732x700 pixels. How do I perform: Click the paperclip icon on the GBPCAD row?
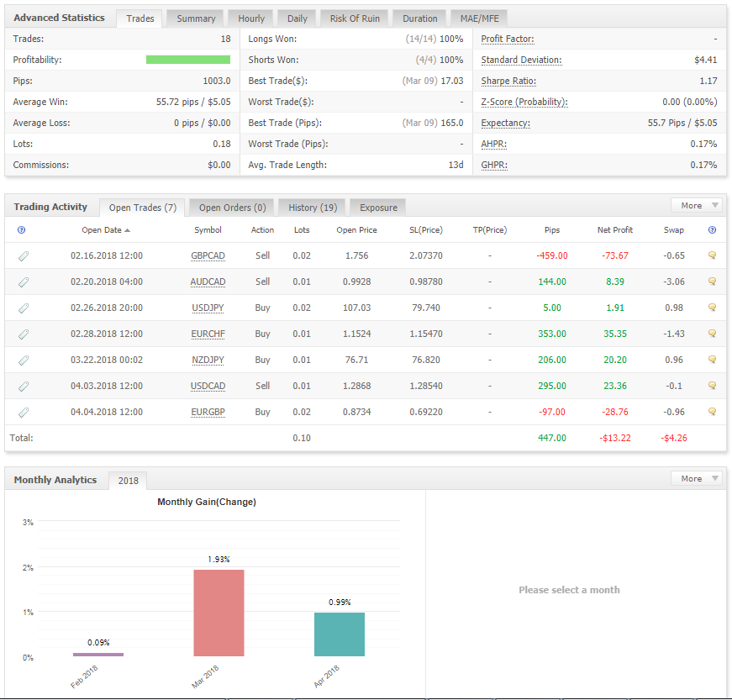point(24,255)
